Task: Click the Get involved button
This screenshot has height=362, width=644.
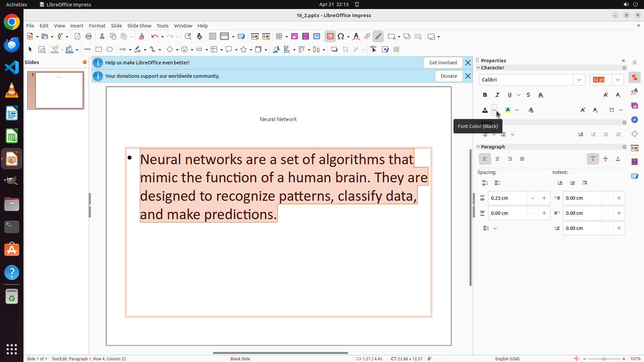Action: click(443, 63)
